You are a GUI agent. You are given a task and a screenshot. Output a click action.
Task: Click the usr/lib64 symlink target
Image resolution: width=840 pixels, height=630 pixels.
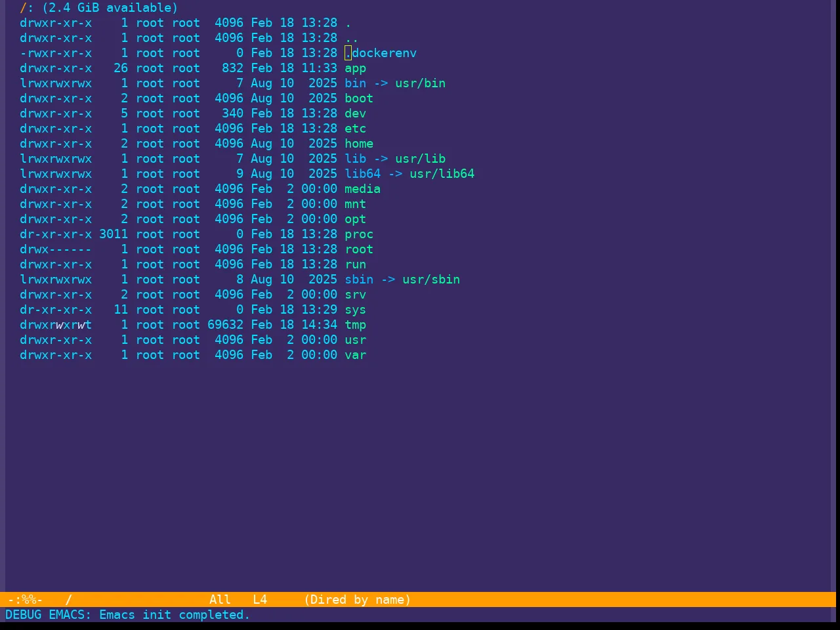pos(442,174)
